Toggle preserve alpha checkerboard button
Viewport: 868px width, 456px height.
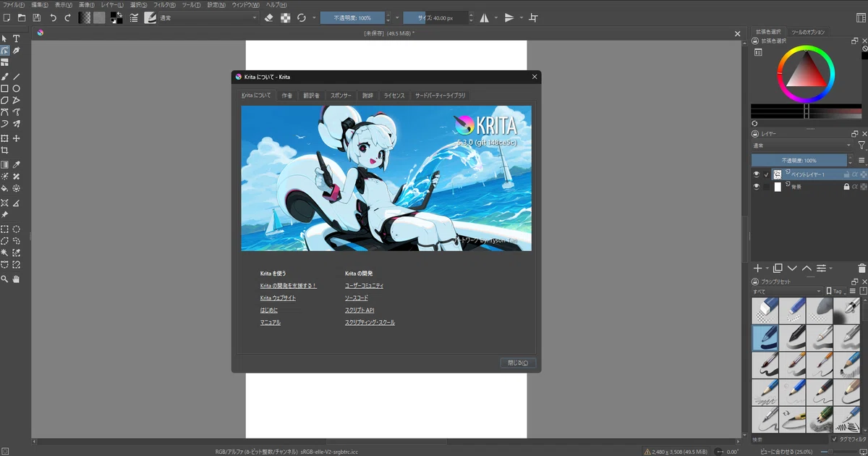(x=285, y=17)
